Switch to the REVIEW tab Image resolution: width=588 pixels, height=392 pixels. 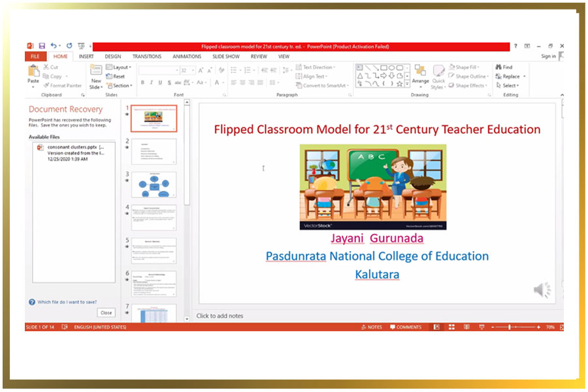tap(259, 56)
